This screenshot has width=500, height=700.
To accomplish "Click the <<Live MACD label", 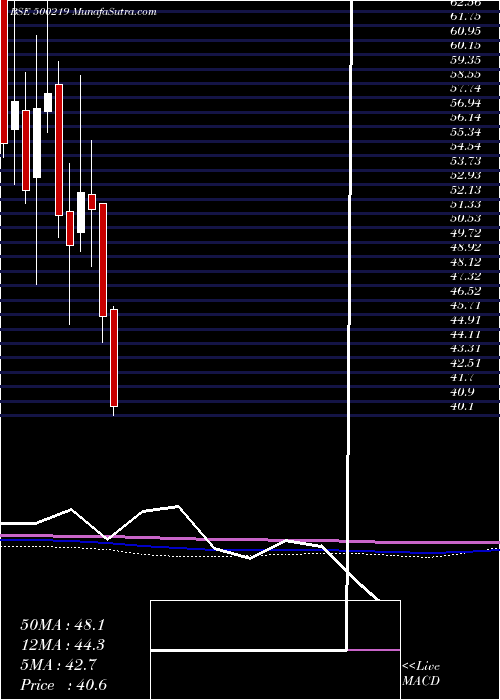I will (421, 674).
